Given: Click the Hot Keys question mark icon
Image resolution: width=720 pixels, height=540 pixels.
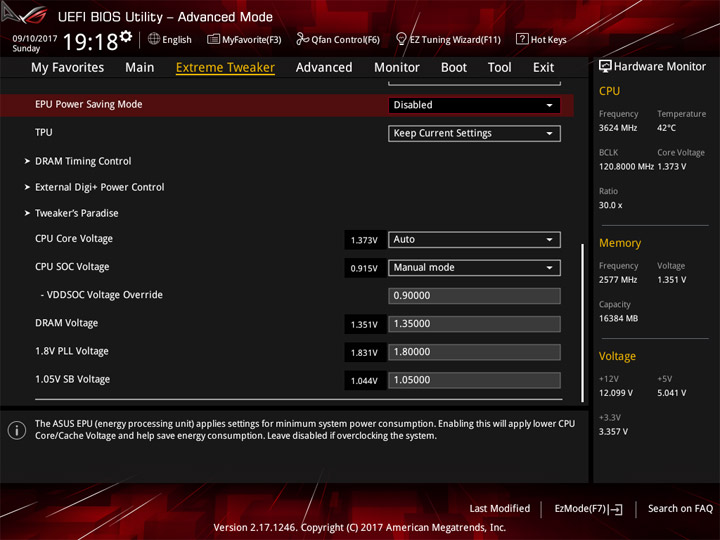Looking at the screenshot, I should pos(522,39).
